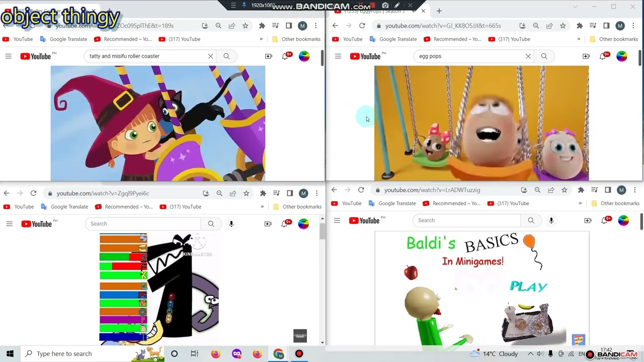Open '(317) YouTube' bookmark in Zgql9Pyei6c window
The height and width of the screenshot is (362, 644).
180,207
